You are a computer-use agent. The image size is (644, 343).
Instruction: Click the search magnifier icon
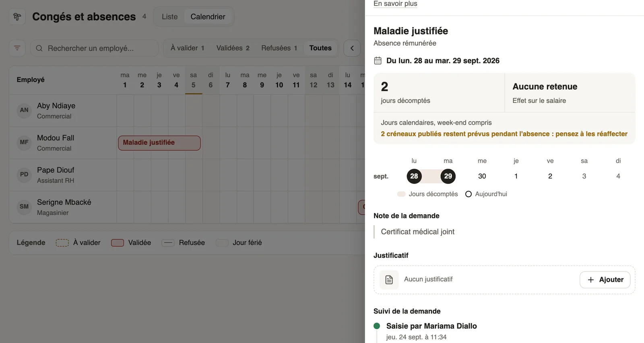pyautogui.click(x=39, y=48)
